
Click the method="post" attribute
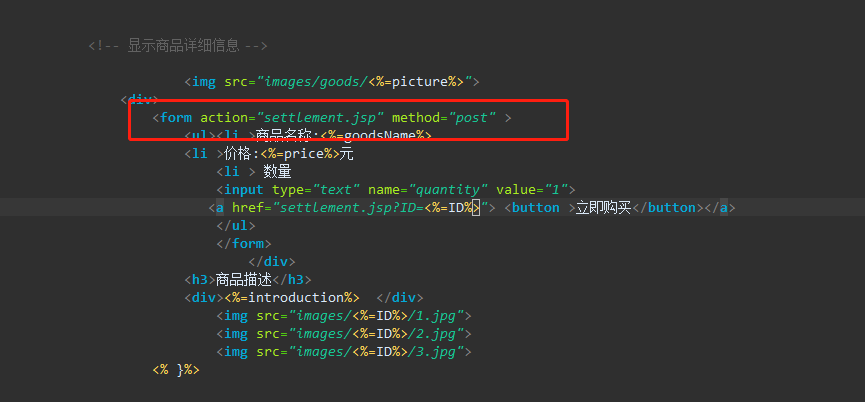(x=444, y=117)
